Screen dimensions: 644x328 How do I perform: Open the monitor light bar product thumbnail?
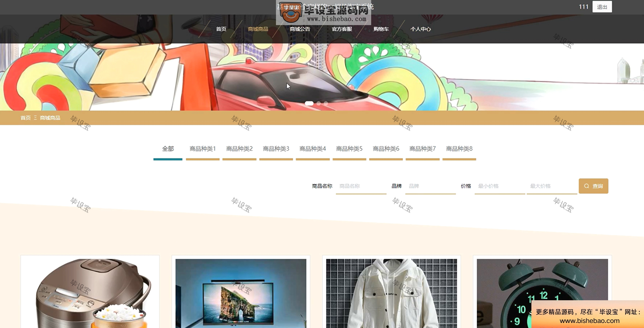241,293
